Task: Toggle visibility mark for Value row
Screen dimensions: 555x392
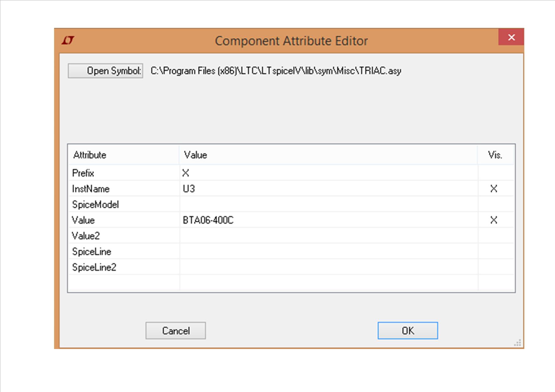Action: 494,220
